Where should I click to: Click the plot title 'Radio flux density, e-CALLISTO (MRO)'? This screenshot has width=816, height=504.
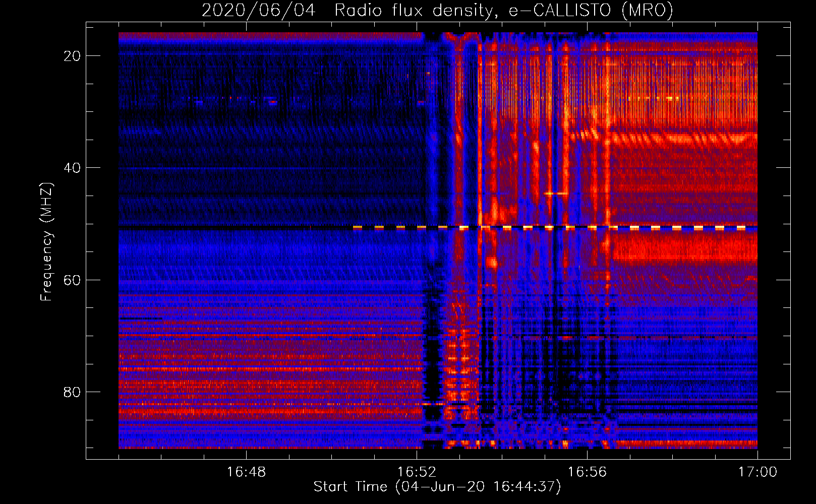pyautogui.click(x=504, y=10)
